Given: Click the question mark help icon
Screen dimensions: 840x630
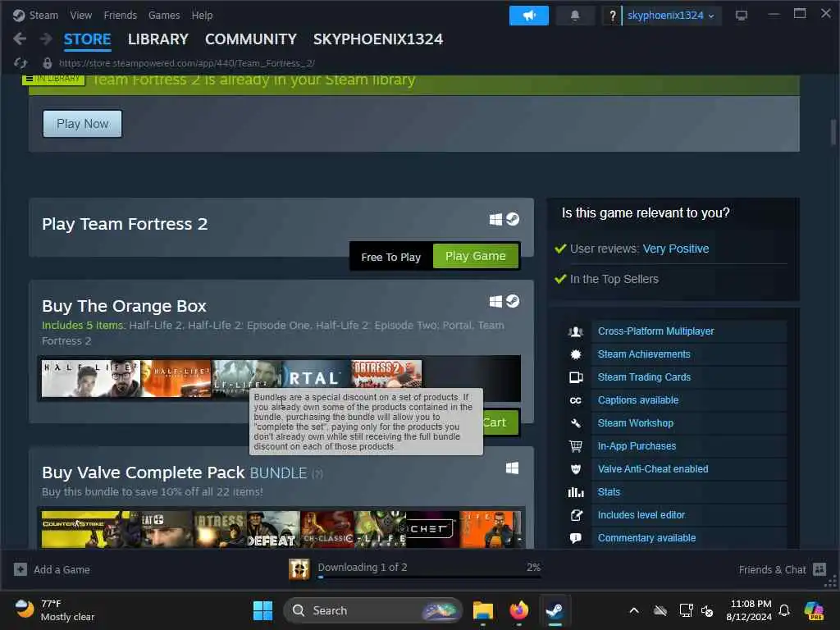Looking at the screenshot, I should pos(612,16).
